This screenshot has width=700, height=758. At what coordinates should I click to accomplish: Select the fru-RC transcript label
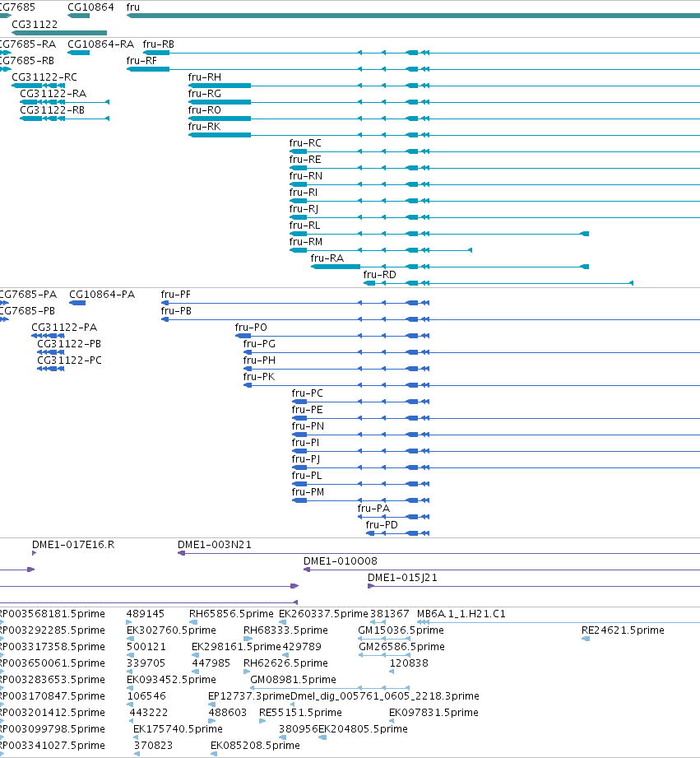coord(305,143)
